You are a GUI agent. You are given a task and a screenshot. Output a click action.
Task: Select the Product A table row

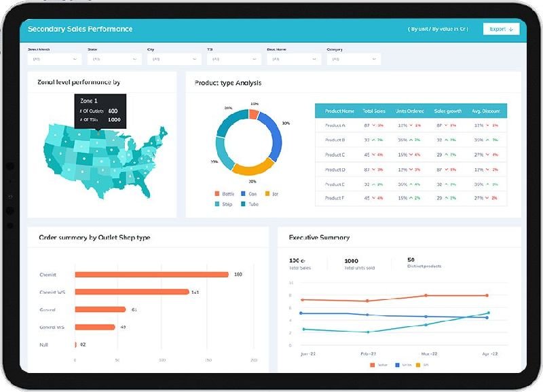click(x=411, y=125)
